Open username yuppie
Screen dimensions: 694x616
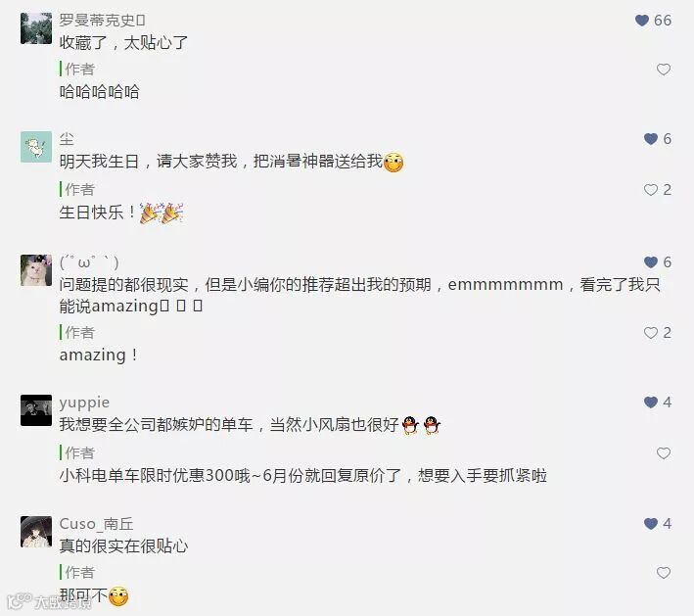coord(84,403)
